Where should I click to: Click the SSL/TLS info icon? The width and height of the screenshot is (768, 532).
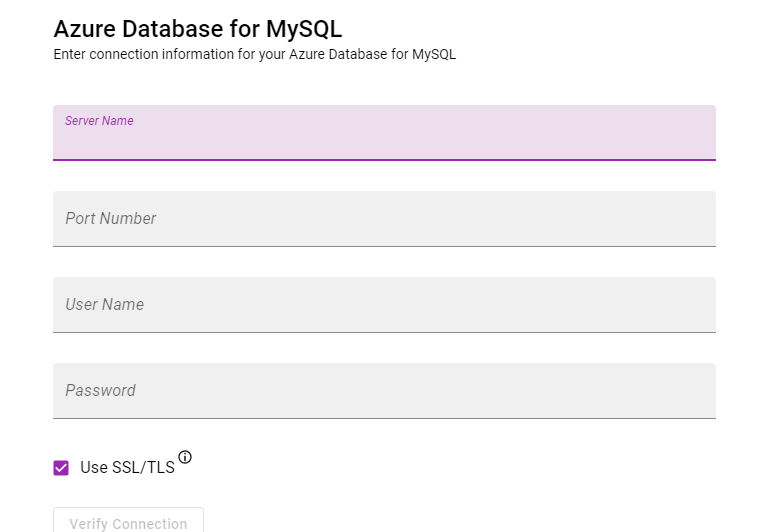(185, 457)
